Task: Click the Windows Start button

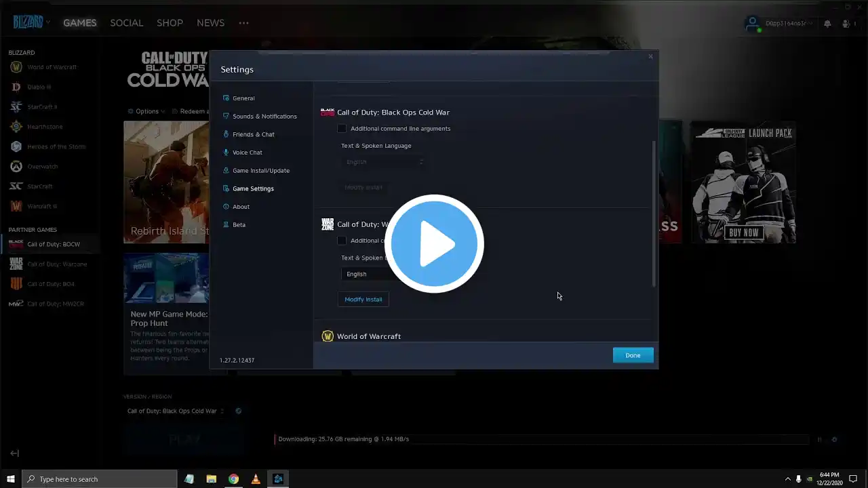Action: [11, 479]
